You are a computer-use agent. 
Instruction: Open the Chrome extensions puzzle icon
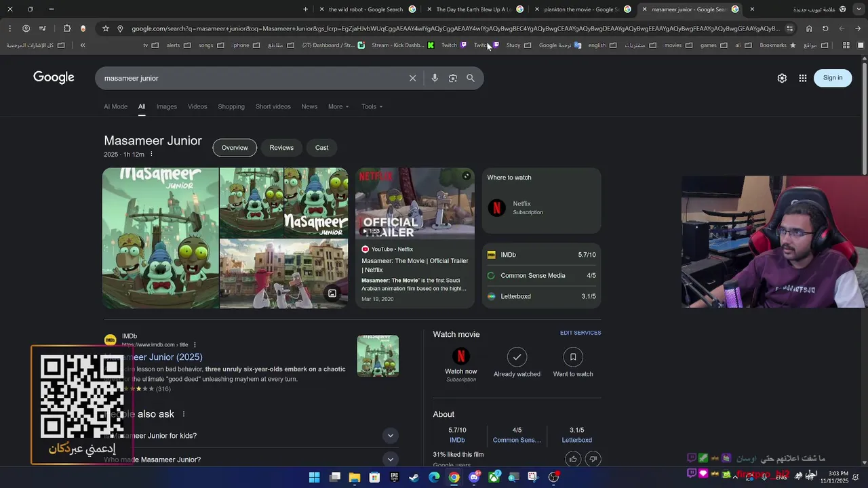coord(67,28)
